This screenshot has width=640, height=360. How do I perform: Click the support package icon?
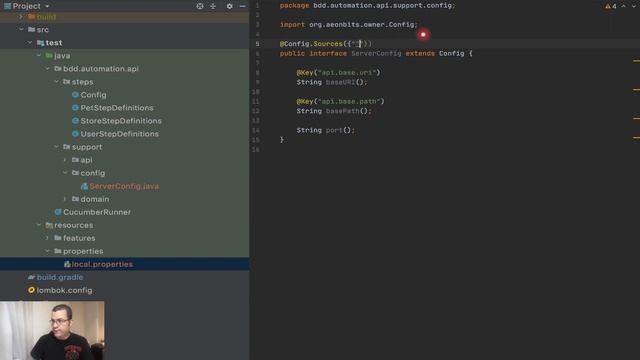click(67, 147)
